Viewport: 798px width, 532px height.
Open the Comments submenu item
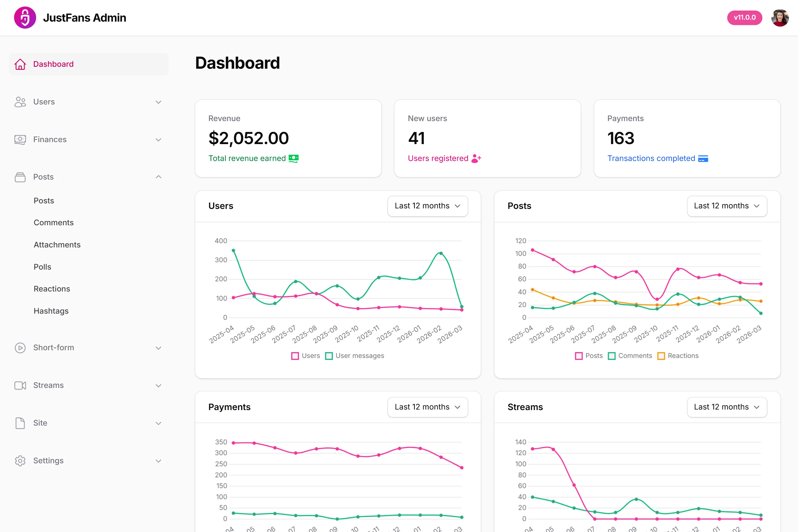pos(53,222)
